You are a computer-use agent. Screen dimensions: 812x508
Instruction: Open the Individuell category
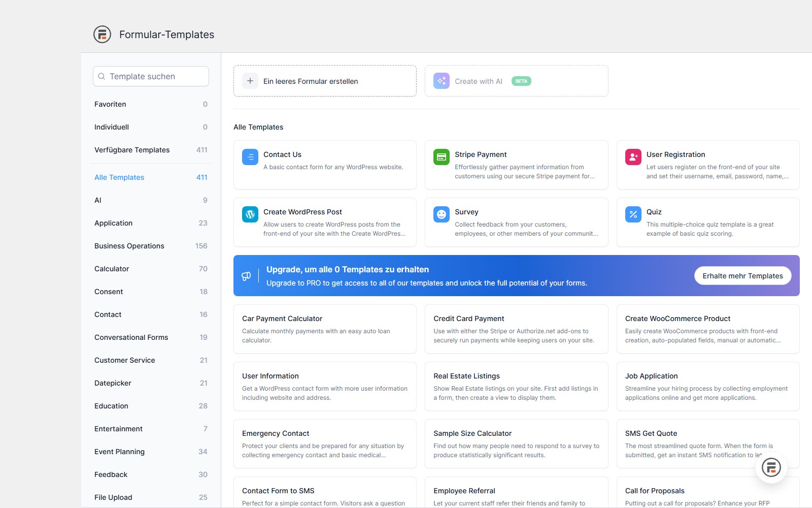[x=151, y=127]
